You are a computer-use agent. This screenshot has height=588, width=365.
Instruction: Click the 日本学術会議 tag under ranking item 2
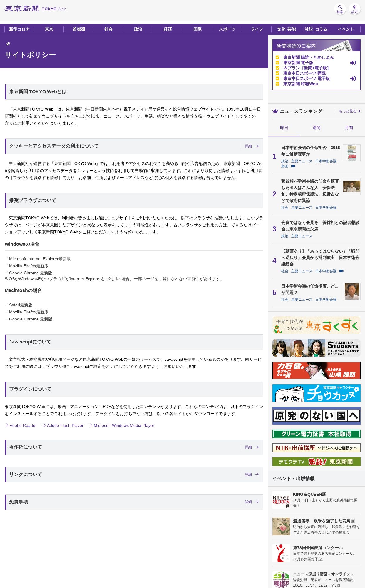pyautogui.click(x=326, y=208)
